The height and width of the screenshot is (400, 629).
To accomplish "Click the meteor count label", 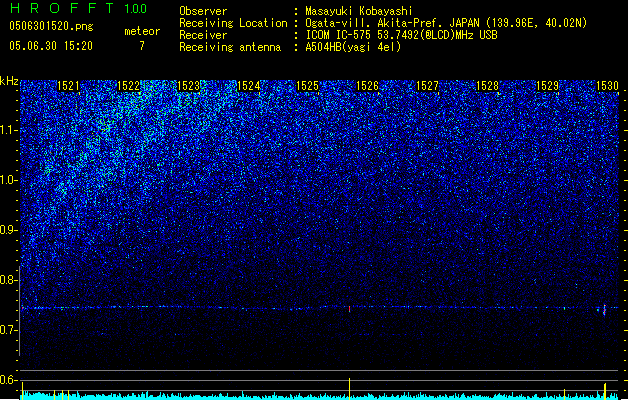I will pyautogui.click(x=142, y=31).
